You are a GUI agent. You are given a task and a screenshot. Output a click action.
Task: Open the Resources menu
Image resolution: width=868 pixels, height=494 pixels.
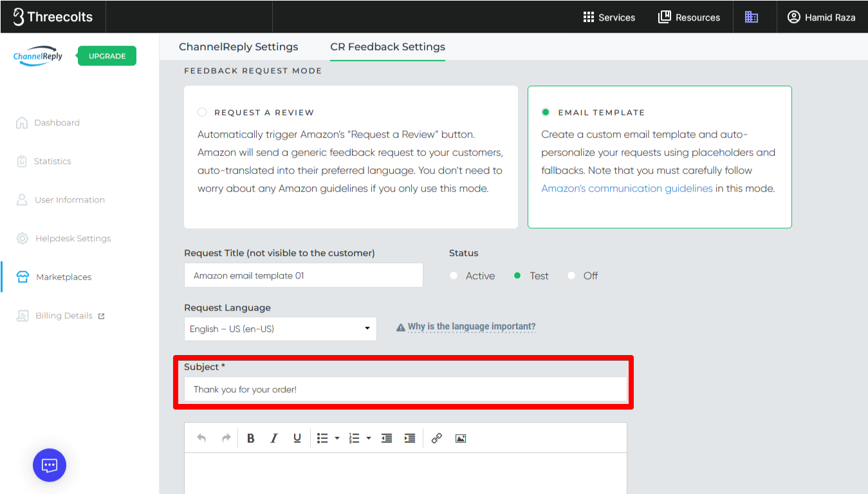[x=689, y=17]
